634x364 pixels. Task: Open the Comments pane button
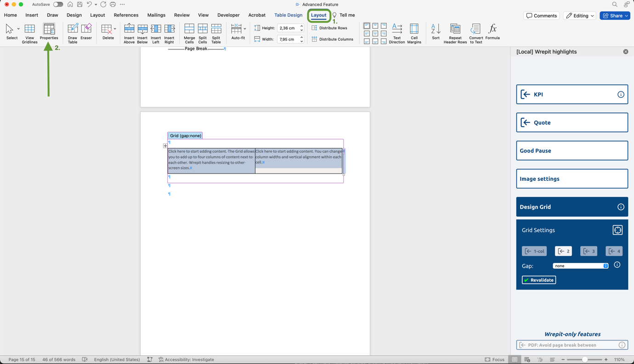[x=542, y=16]
